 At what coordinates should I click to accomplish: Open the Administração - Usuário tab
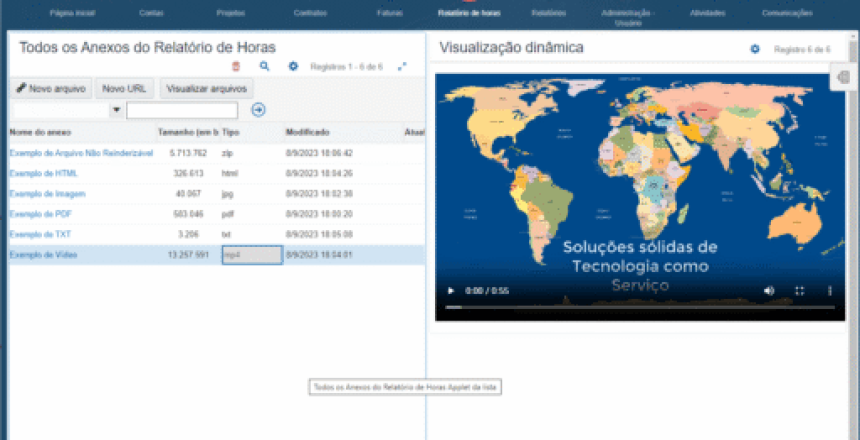[x=628, y=18]
